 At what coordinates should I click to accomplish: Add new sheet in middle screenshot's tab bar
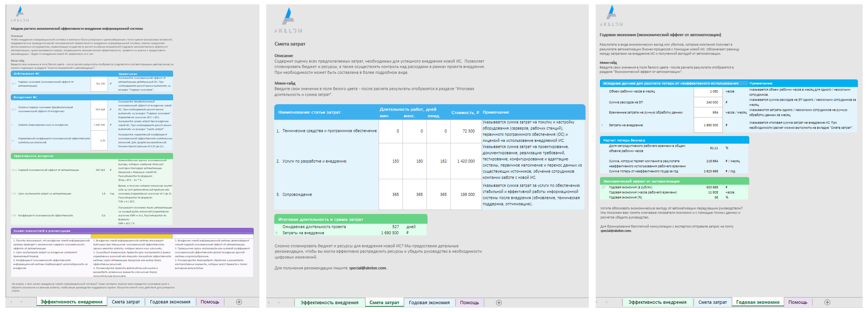tap(499, 303)
